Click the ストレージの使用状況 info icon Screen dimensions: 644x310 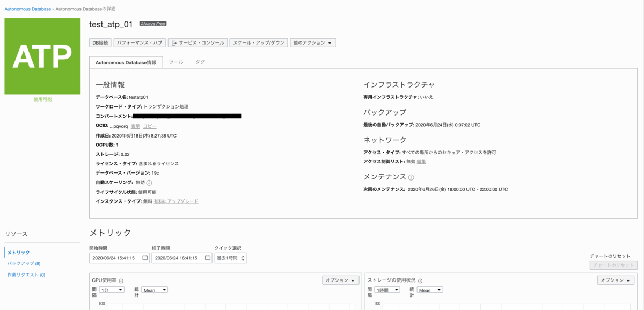click(420, 281)
